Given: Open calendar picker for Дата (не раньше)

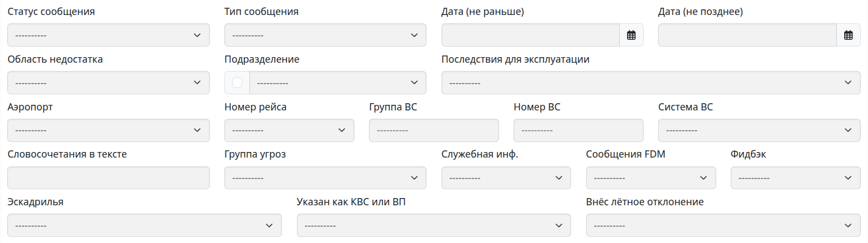Looking at the screenshot, I should (x=631, y=35).
